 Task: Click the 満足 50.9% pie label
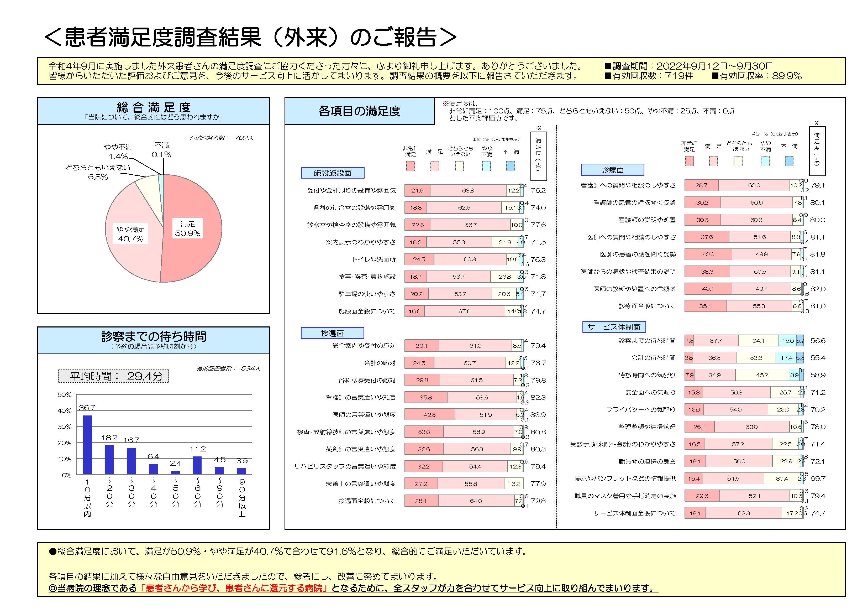click(187, 228)
